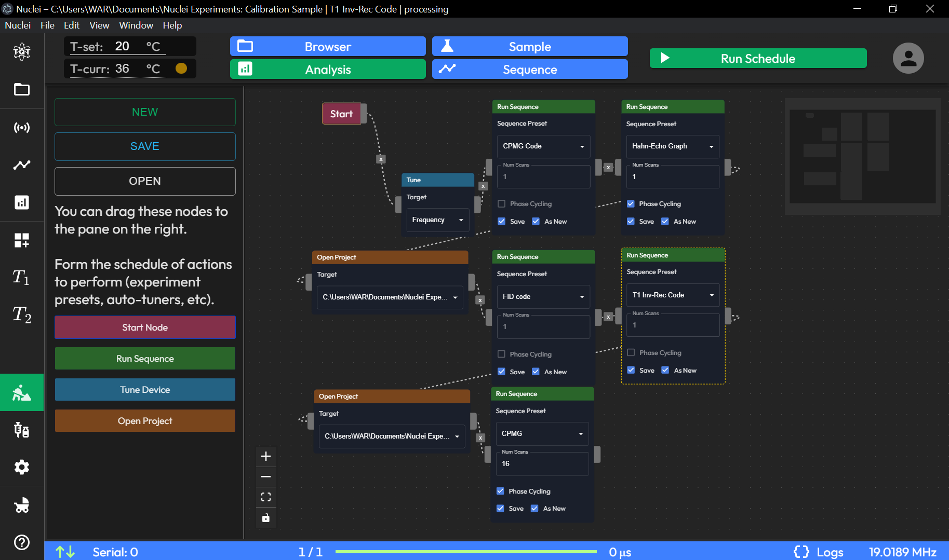Open the Logs braces icon in status bar
This screenshot has width=949, height=560.
[x=801, y=552]
